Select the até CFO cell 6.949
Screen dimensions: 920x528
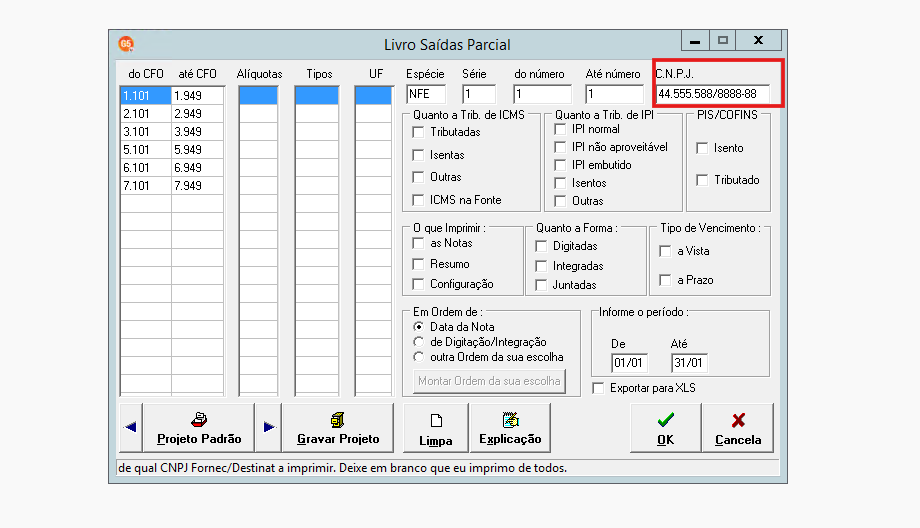pyautogui.click(x=197, y=168)
